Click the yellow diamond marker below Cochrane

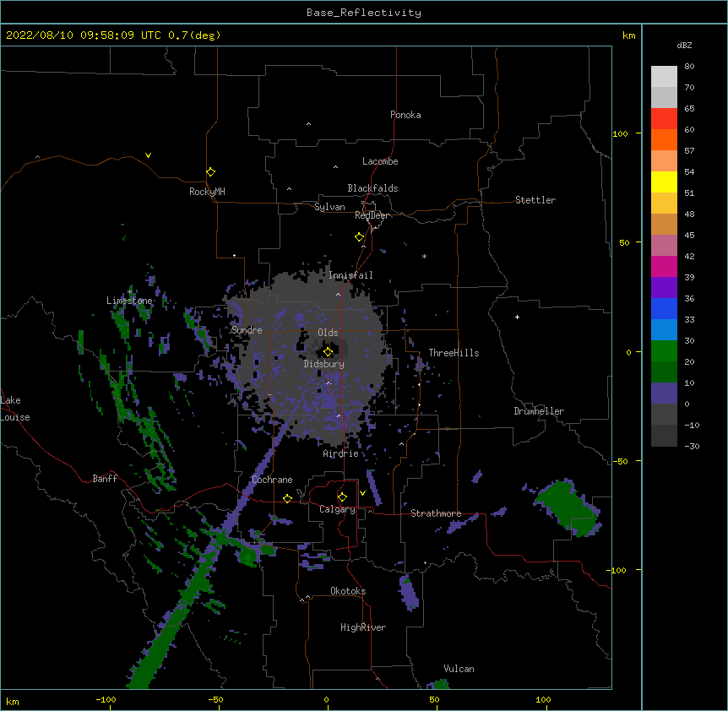(x=287, y=498)
